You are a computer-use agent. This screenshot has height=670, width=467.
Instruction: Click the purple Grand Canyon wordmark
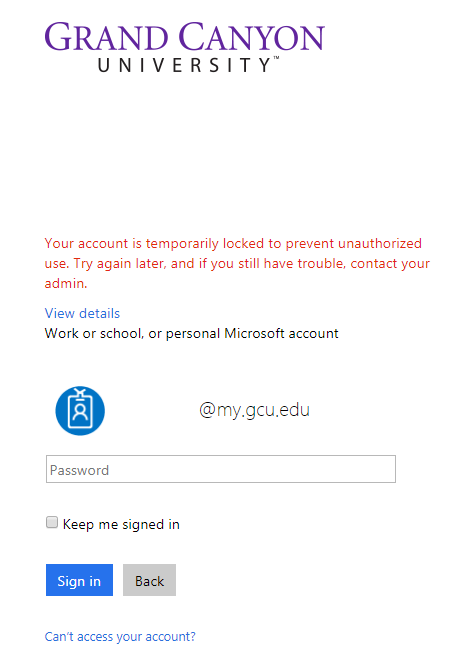pos(185,37)
